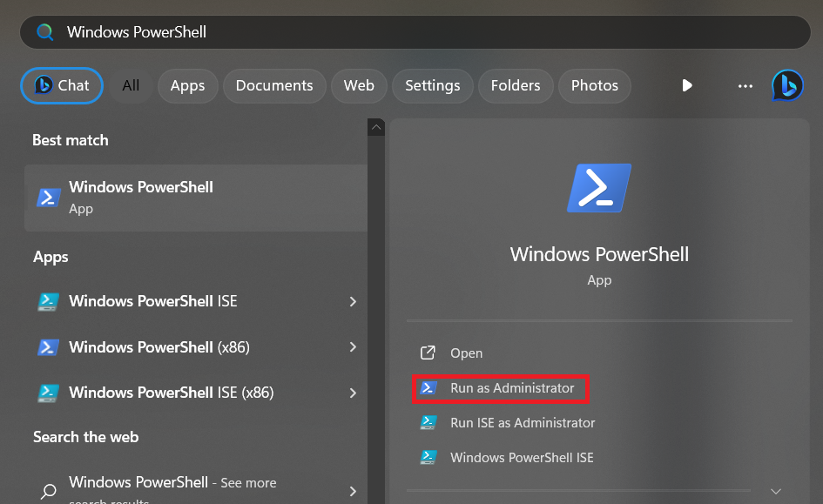Click the Windows PowerShell search text field

pyautogui.click(x=418, y=32)
